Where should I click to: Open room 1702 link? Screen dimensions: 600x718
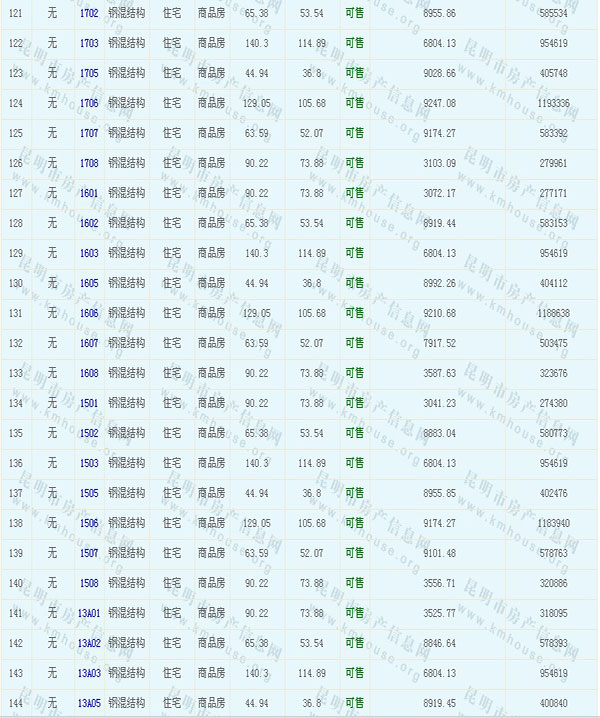89,14
